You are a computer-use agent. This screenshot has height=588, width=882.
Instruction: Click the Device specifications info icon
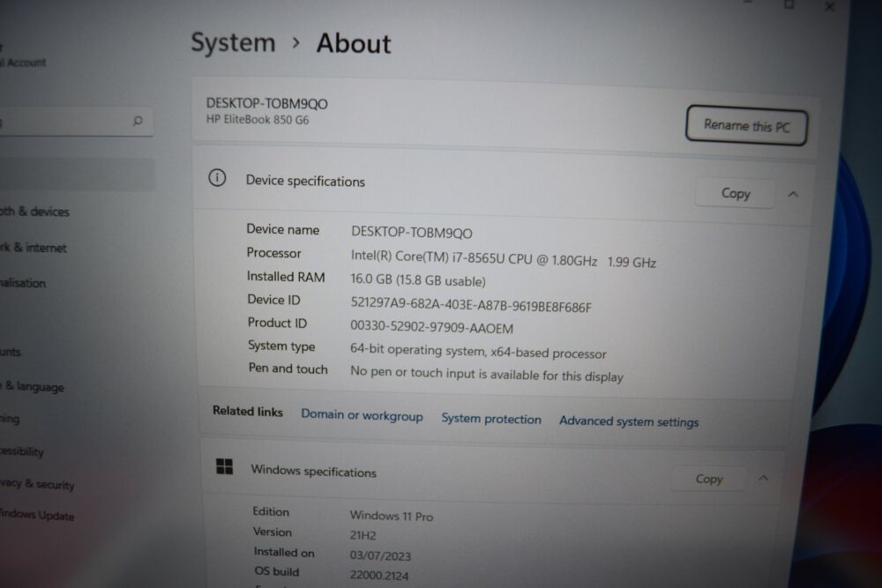(217, 178)
